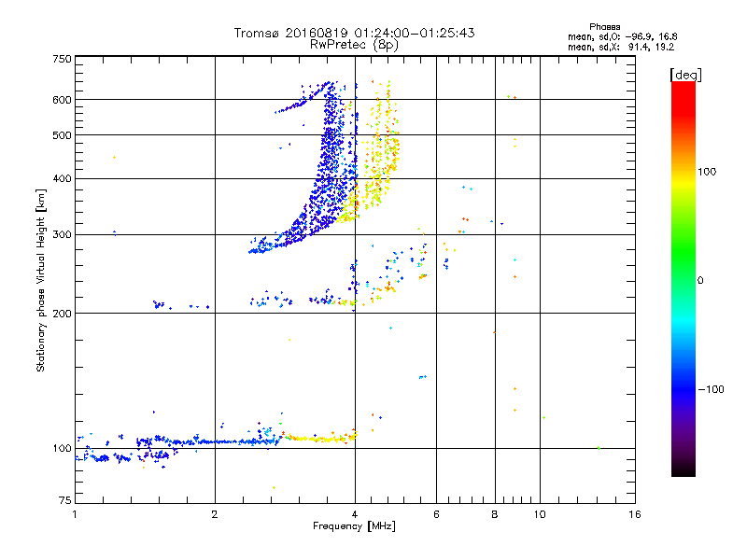Click the plot title "Tromsø 20160819 01:24:00-01:25:43"
Screen dimensions: 747x560
[355, 33]
